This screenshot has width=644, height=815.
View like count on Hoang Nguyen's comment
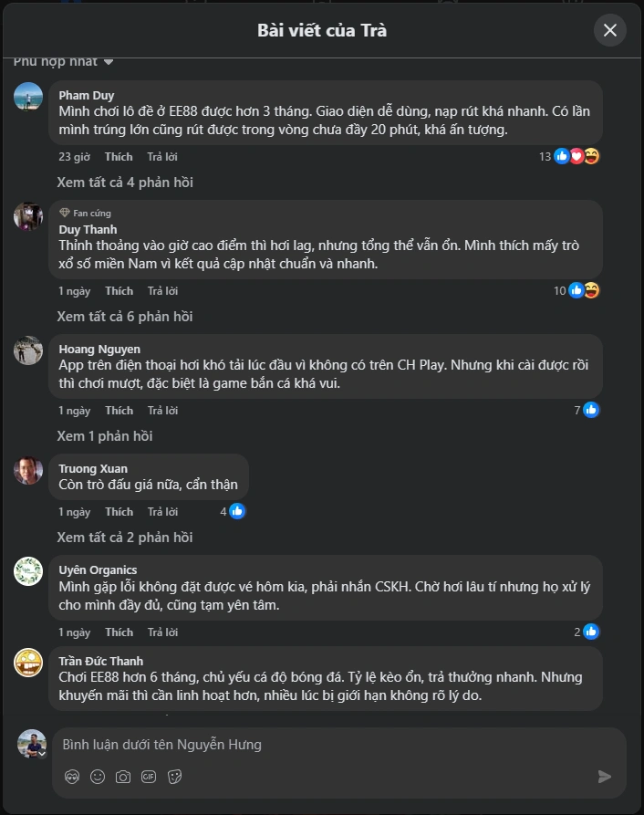click(587, 410)
